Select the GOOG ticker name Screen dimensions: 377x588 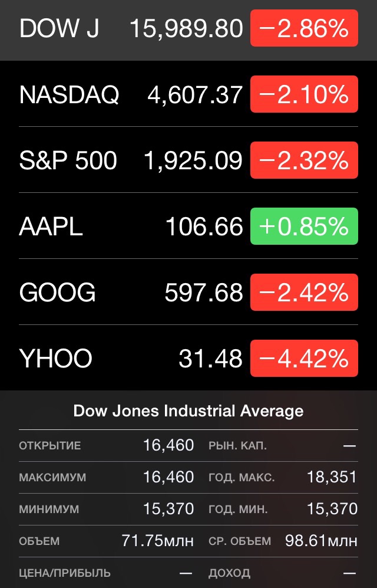[57, 293]
